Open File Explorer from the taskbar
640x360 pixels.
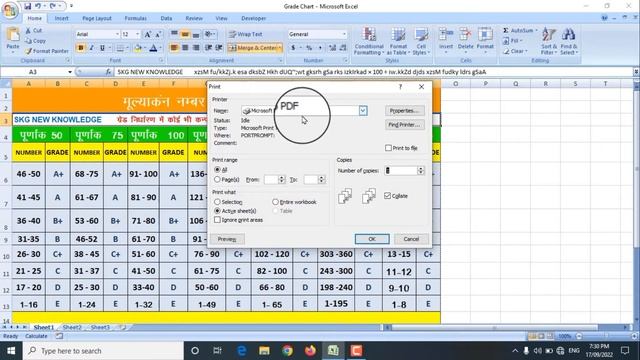coord(264,351)
